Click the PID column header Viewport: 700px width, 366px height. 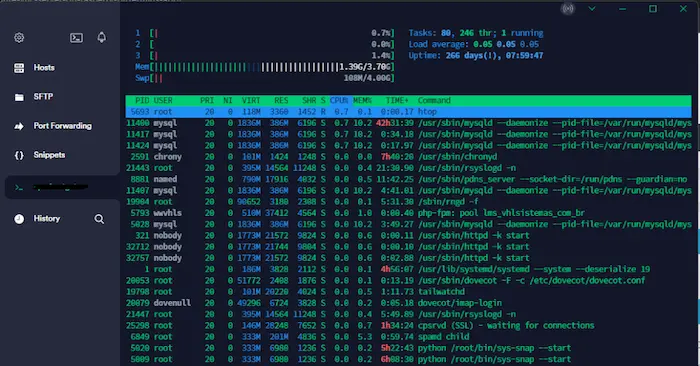click(x=142, y=100)
